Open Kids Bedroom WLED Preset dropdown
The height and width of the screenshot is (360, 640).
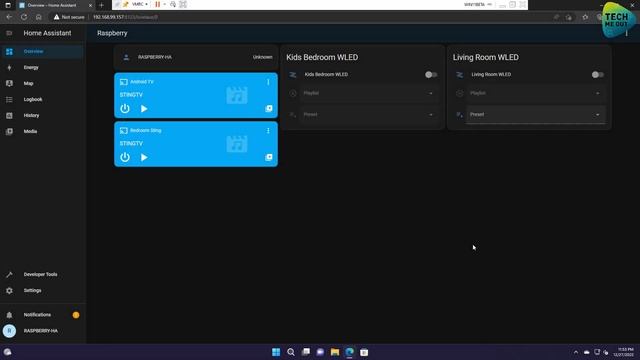coord(368,115)
